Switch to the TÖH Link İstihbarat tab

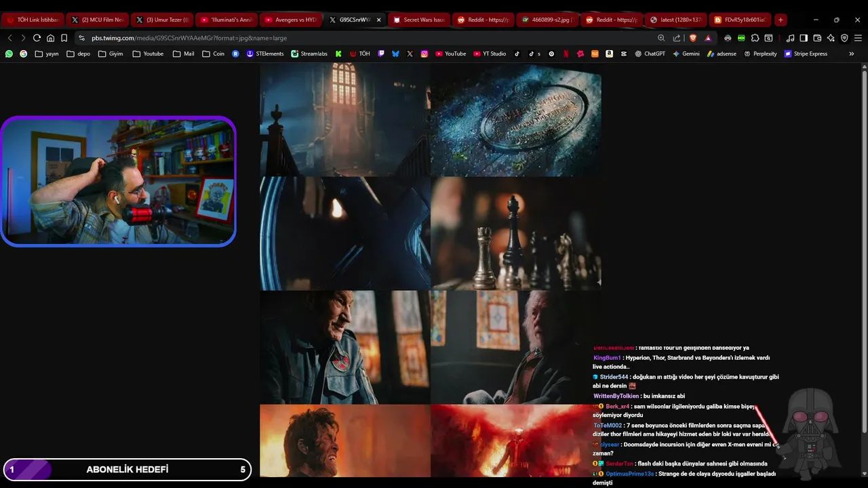[x=33, y=20]
